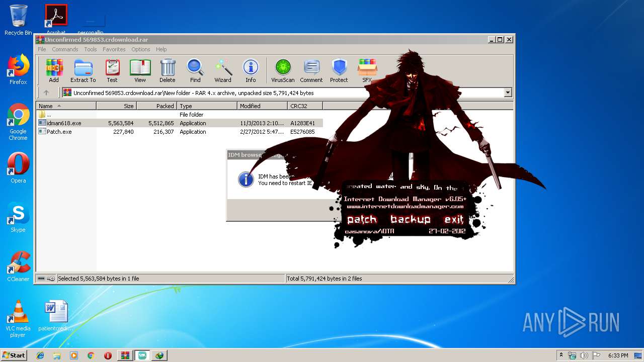Click the Find toolbar icon
The image size is (644, 362).
coord(195,70)
